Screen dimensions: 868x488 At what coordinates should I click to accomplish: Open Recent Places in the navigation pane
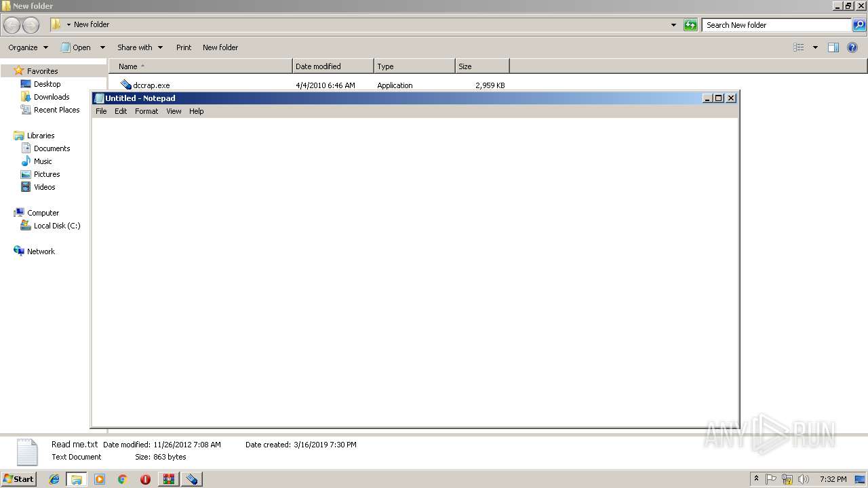(56, 110)
